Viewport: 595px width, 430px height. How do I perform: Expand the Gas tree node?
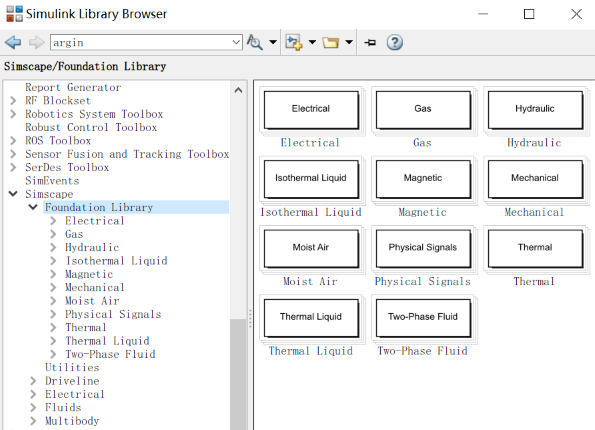tap(53, 234)
